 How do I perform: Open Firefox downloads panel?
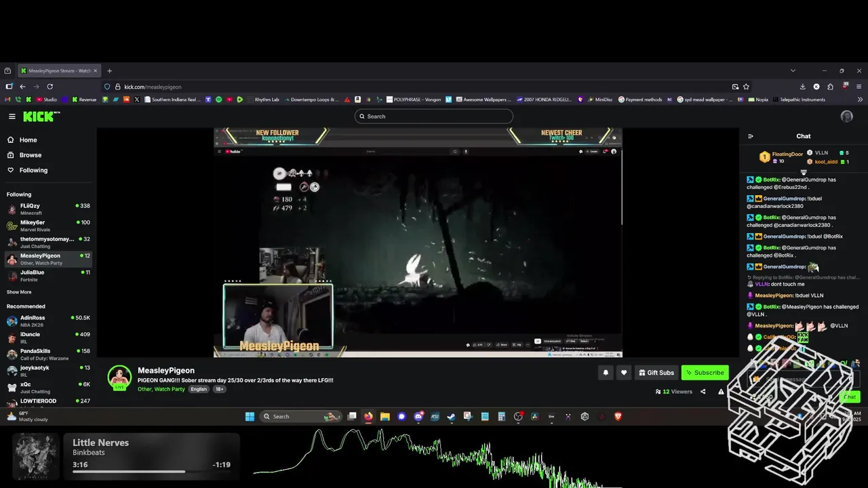(802, 87)
